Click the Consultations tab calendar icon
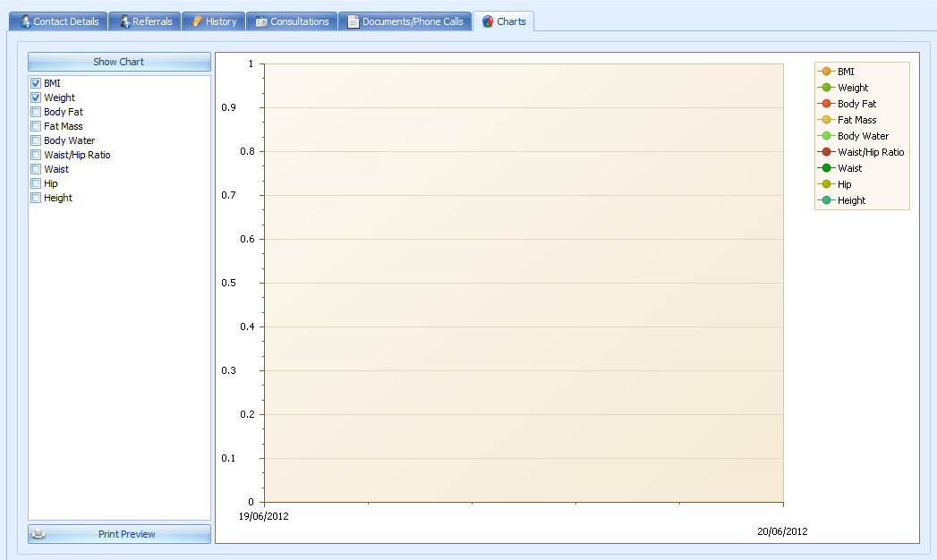 click(x=261, y=21)
